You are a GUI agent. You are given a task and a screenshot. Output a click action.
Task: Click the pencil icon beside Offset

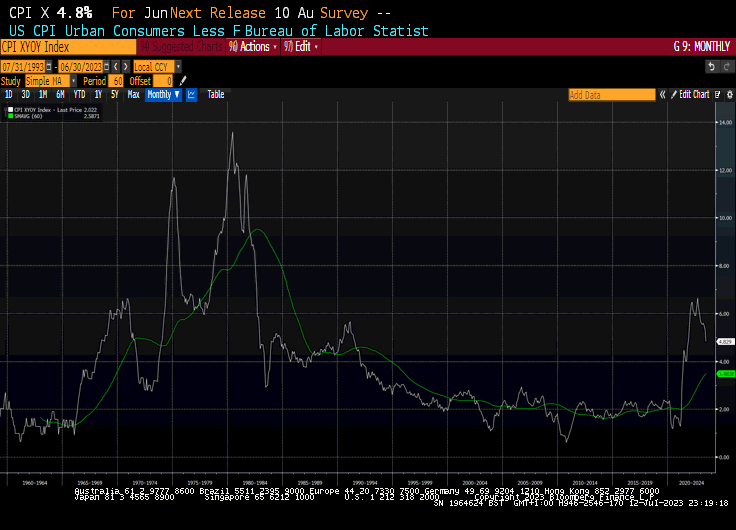183,81
